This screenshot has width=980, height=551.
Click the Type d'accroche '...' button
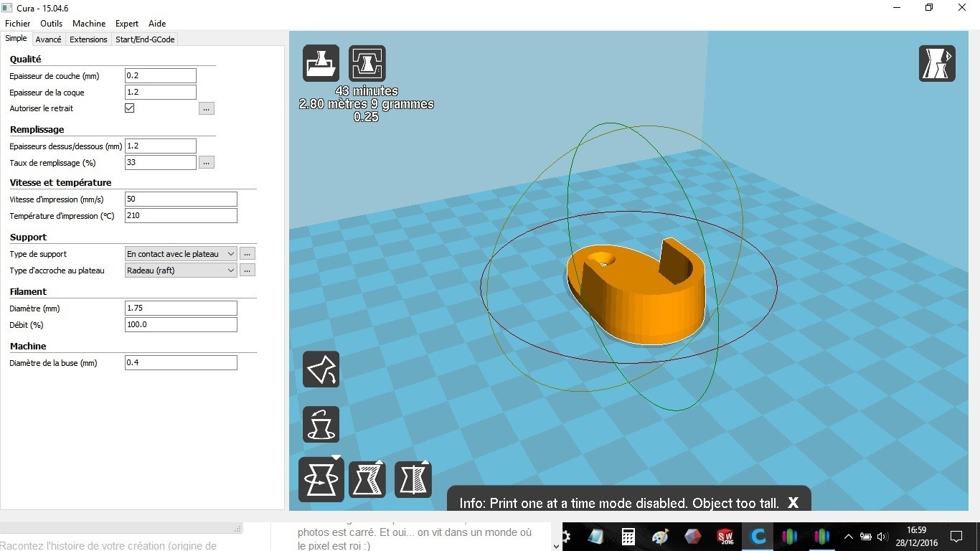247,270
